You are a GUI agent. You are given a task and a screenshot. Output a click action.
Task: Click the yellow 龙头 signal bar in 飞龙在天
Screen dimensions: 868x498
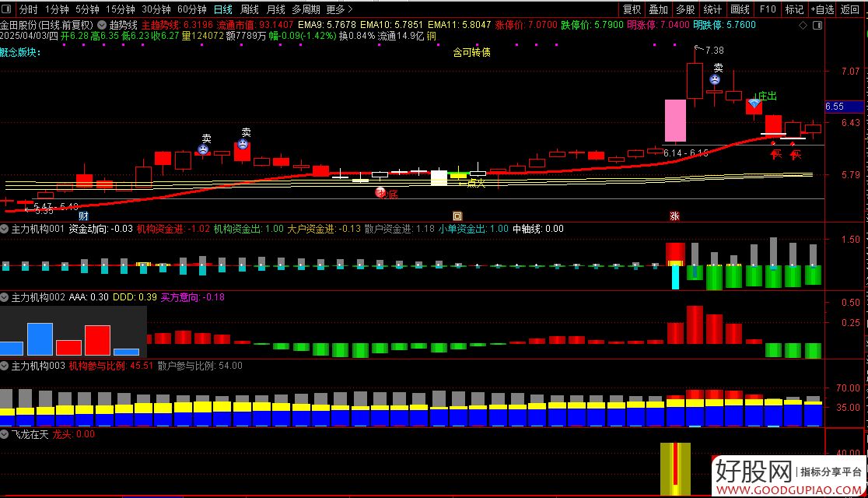675,468
